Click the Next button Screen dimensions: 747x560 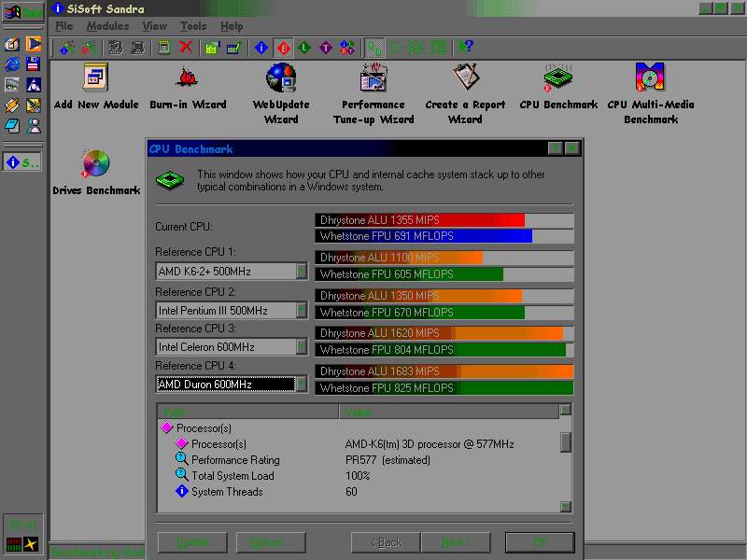tap(456, 542)
